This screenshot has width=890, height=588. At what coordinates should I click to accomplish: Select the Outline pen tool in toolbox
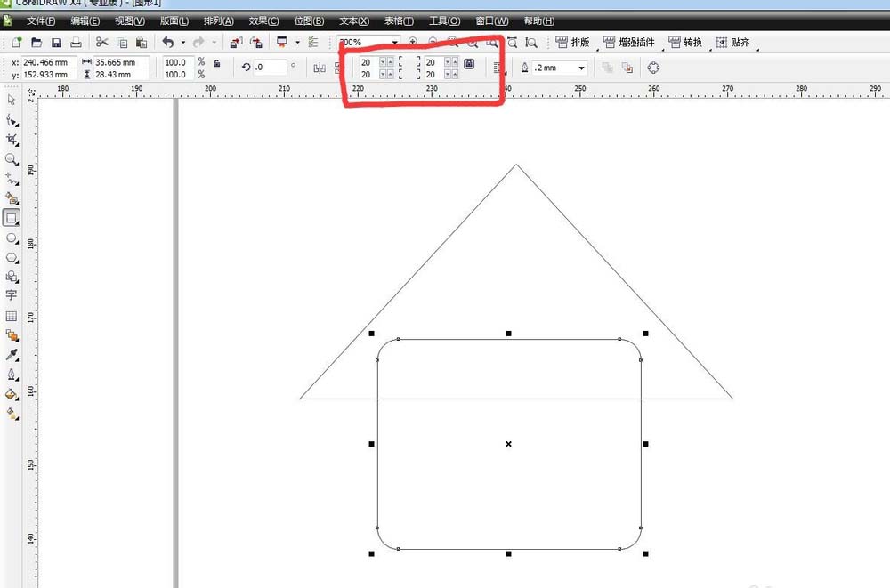pyautogui.click(x=12, y=375)
